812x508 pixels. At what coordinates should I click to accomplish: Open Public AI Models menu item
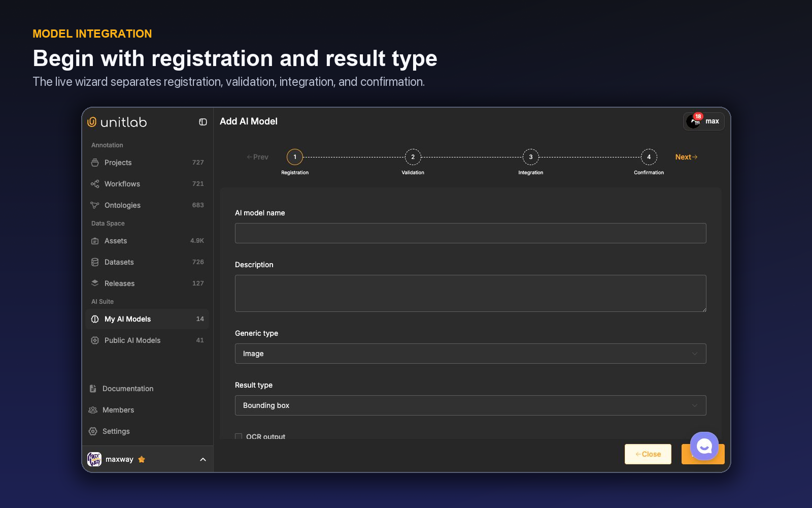147,340
